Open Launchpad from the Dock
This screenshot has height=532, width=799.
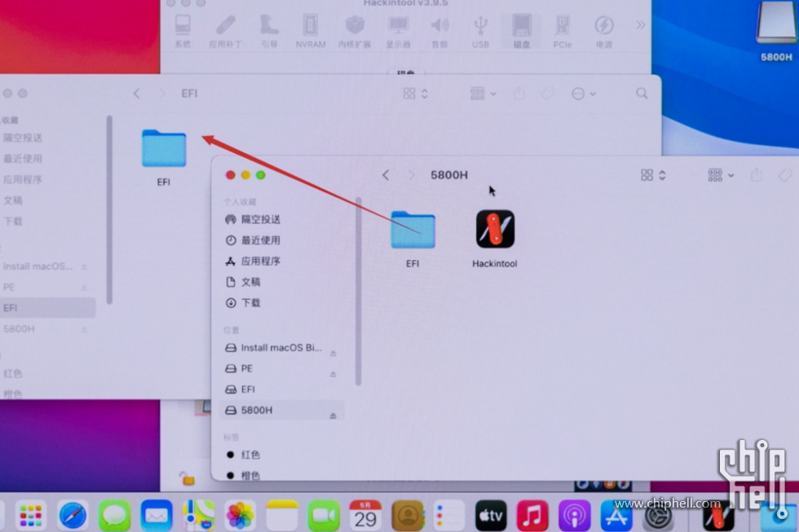tap(31, 516)
